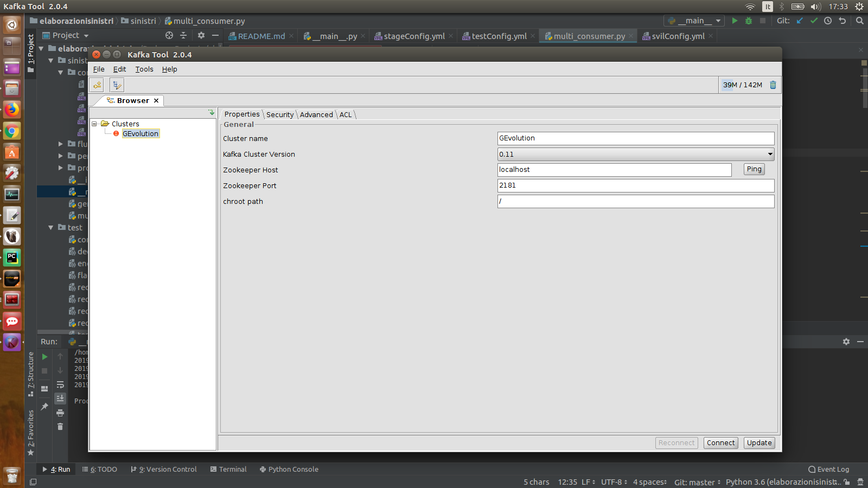868x488 pixels.
Task: Collapse the elaborazionisinistri root folder arrow
Action: click(x=41, y=49)
